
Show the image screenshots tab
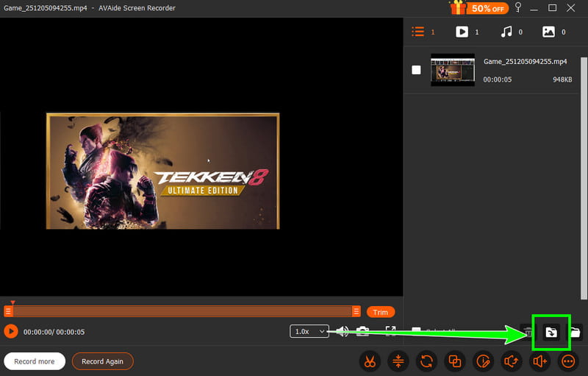point(548,32)
